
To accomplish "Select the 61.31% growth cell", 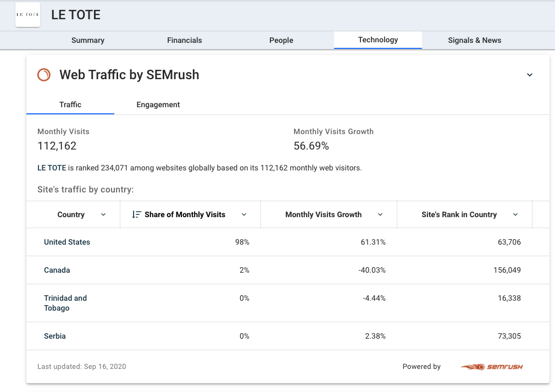I will click(373, 242).
